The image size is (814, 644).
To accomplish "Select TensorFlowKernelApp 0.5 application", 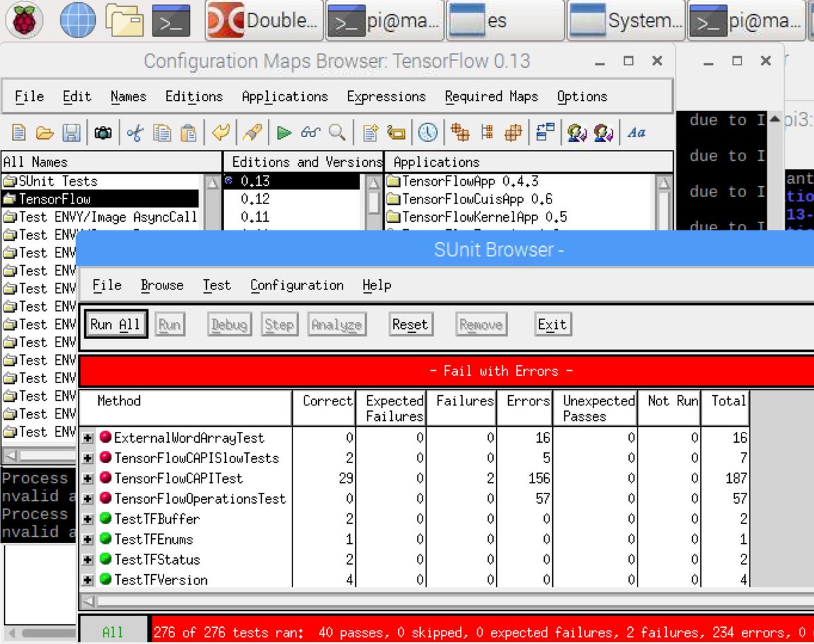I will (x=477, y=217).
